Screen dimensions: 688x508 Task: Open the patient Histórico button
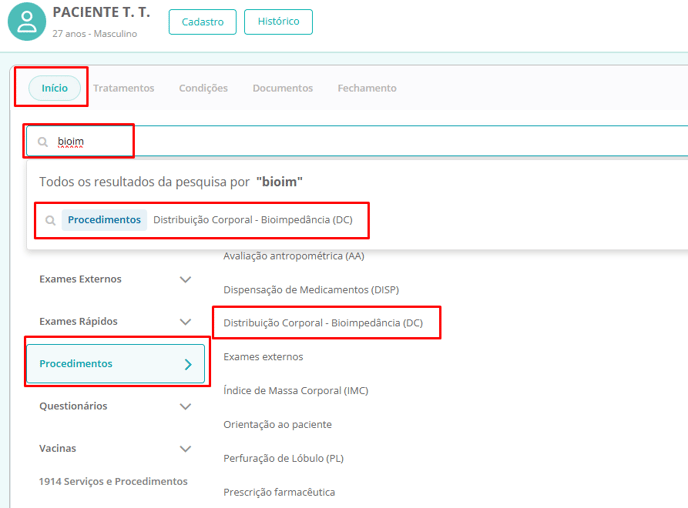point(278,22)
